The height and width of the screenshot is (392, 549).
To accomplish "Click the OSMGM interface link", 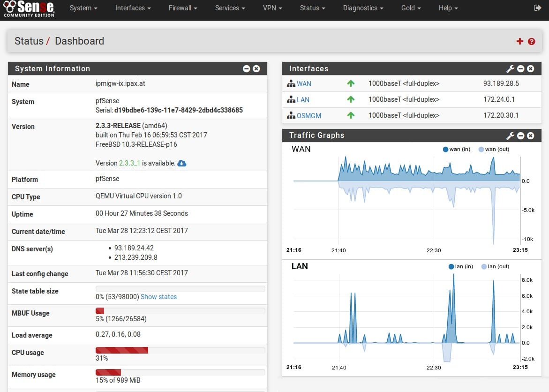I will (309, 116).
